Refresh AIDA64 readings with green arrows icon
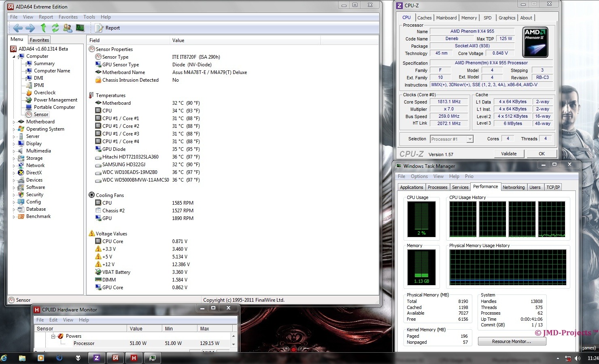This screenshot has width=599, height=364. point(55,28)
